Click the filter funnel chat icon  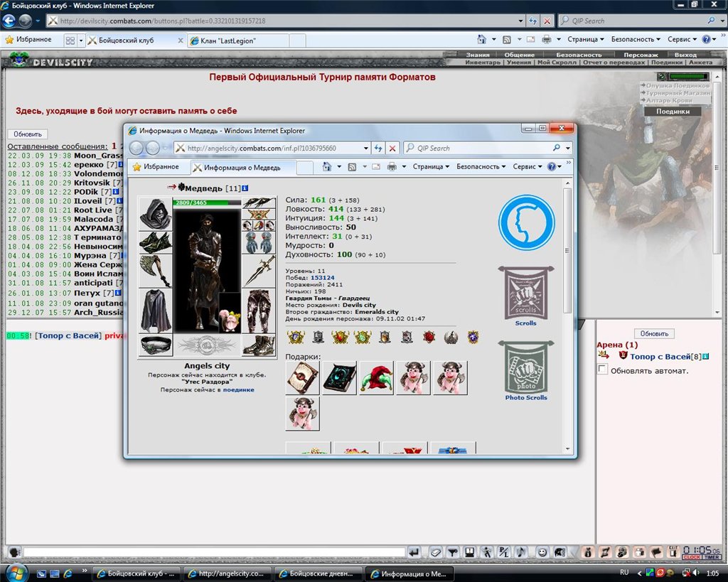coord(452,552)
